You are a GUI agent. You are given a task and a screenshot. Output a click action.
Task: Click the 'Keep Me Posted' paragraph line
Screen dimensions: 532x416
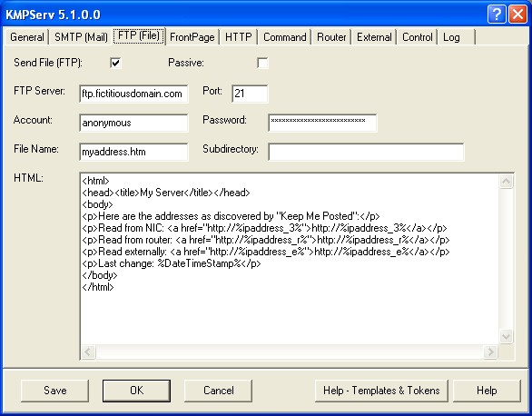tap(231, 216)
